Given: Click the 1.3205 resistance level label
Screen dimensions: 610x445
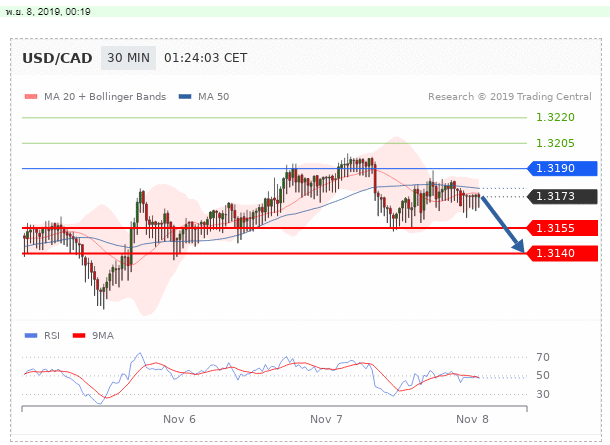Looking at the screenshot, I should click(x=555, y=143).
